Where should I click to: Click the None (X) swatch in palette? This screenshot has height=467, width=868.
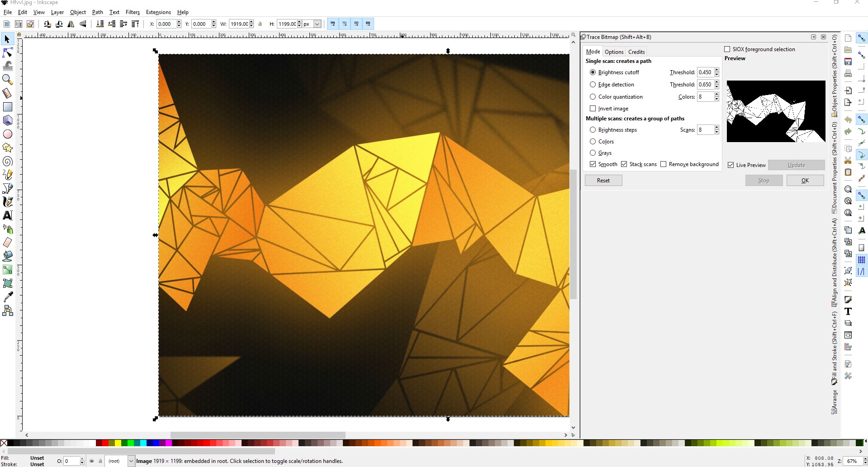pos(4,443)
